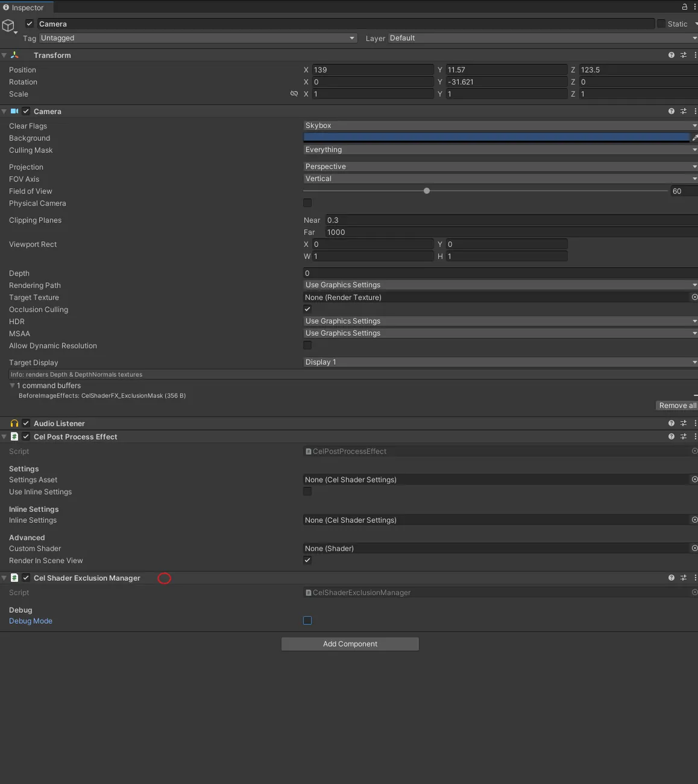698x784 pixels.
Task: Click Remove all command buffers
Action: 677,405
